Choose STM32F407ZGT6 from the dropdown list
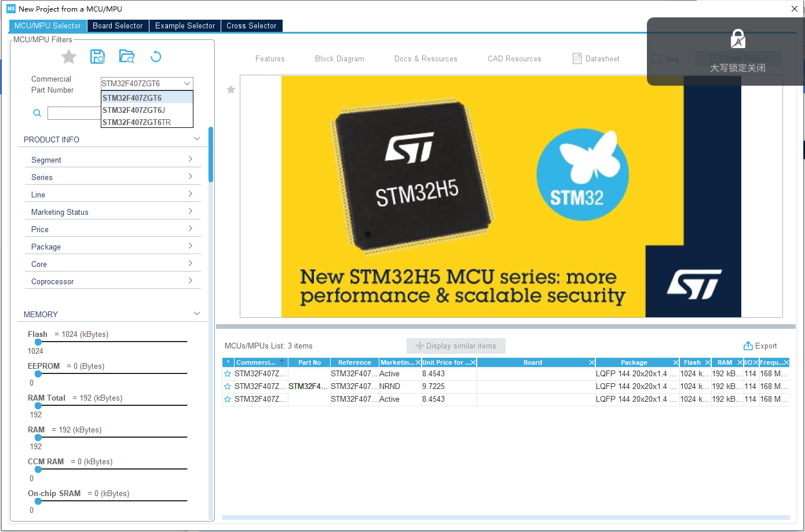 point(147,98)
